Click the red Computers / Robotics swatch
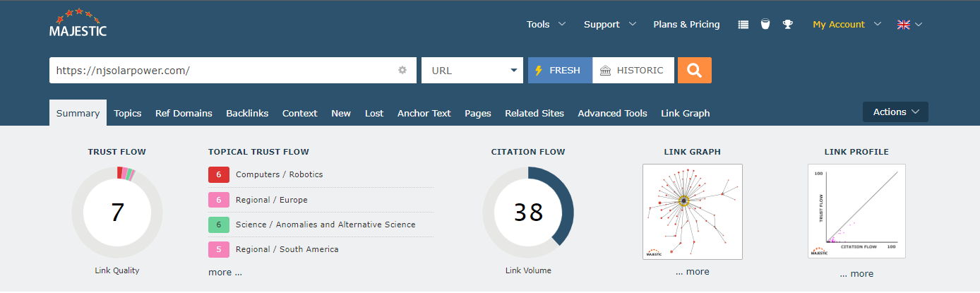 coord(219,174)
